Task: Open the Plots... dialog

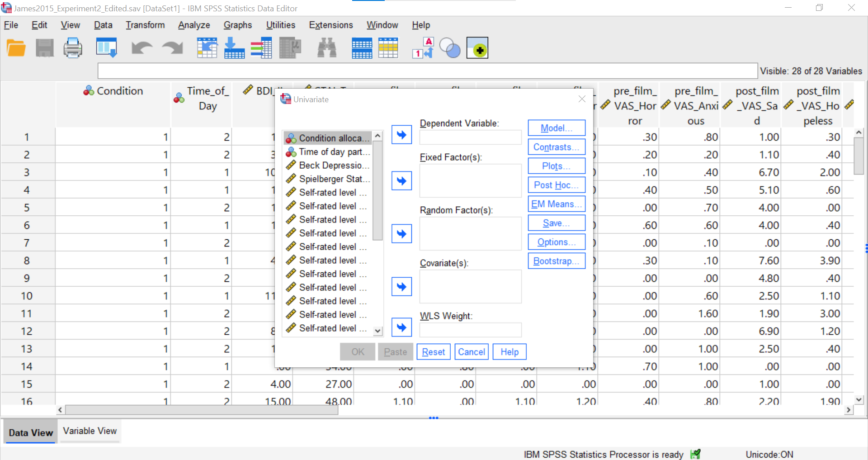Action: pyautogui.click(x=557, y=166)
